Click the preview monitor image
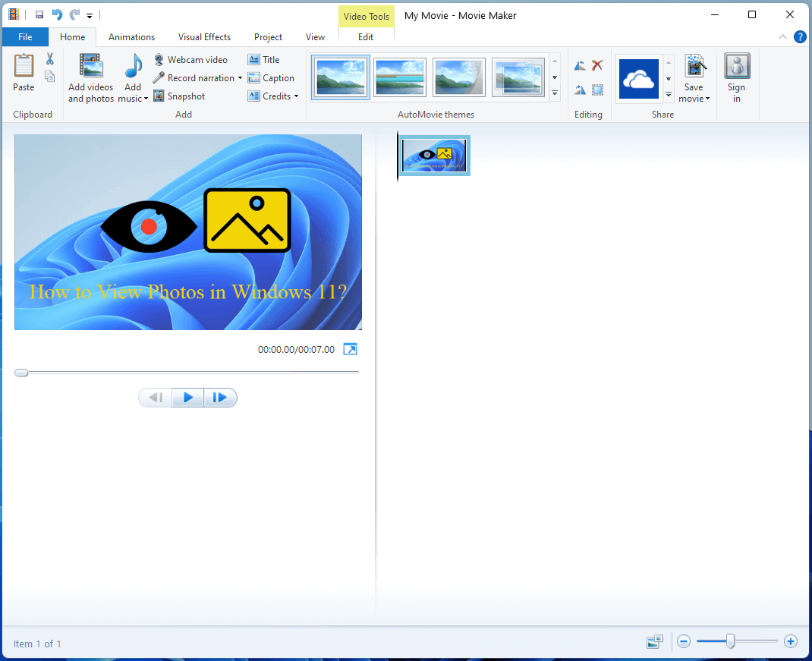Screen dimensions: 812x661 click(188, 232)
